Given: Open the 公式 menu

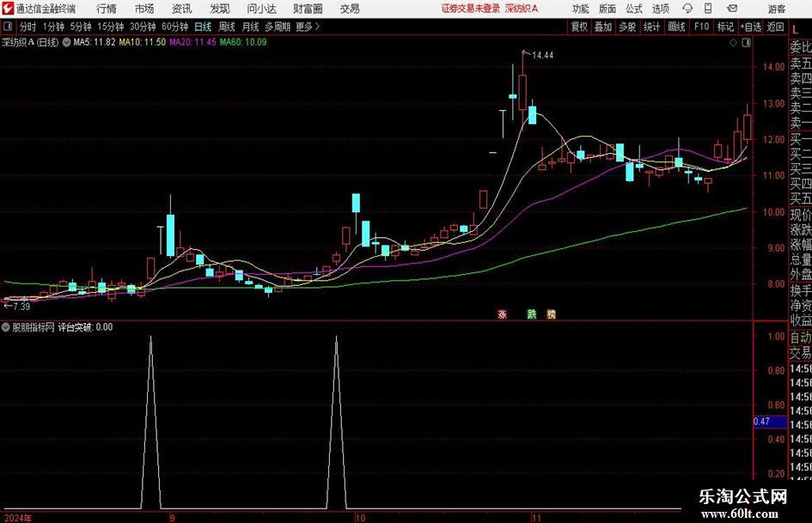Looking at the screenshot, I should coord(634,9).
